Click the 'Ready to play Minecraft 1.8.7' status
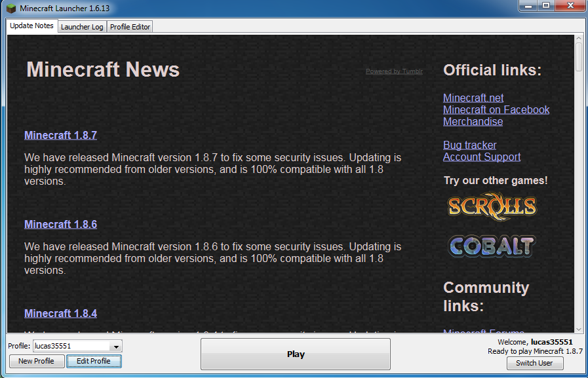 (535, 351)
